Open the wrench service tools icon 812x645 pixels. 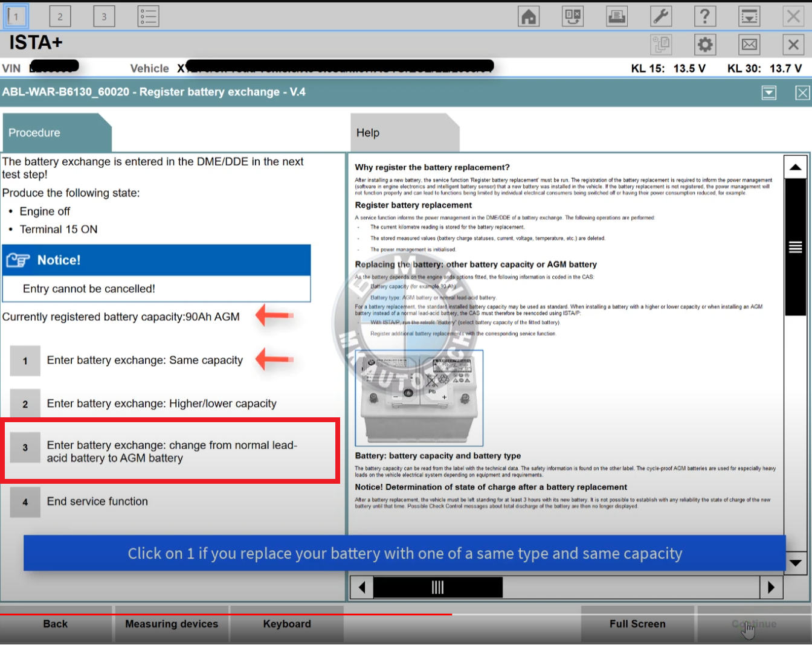click(x=661, y=16)
